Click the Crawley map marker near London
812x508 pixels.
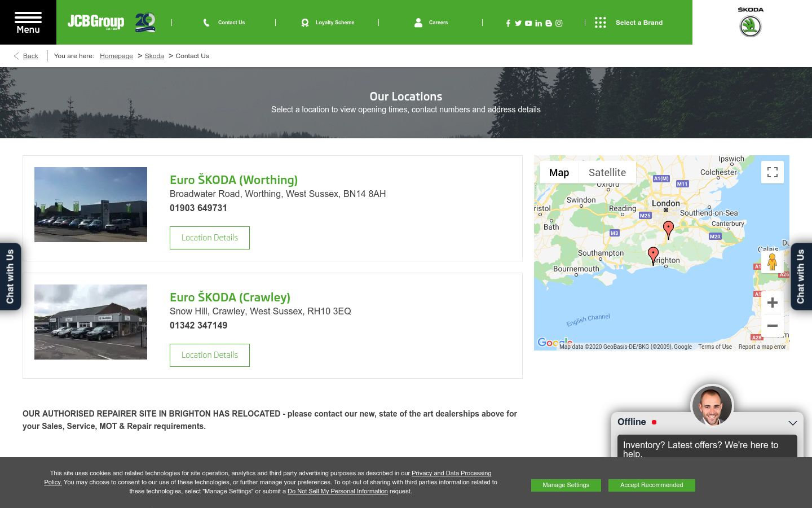click(668, 229)
